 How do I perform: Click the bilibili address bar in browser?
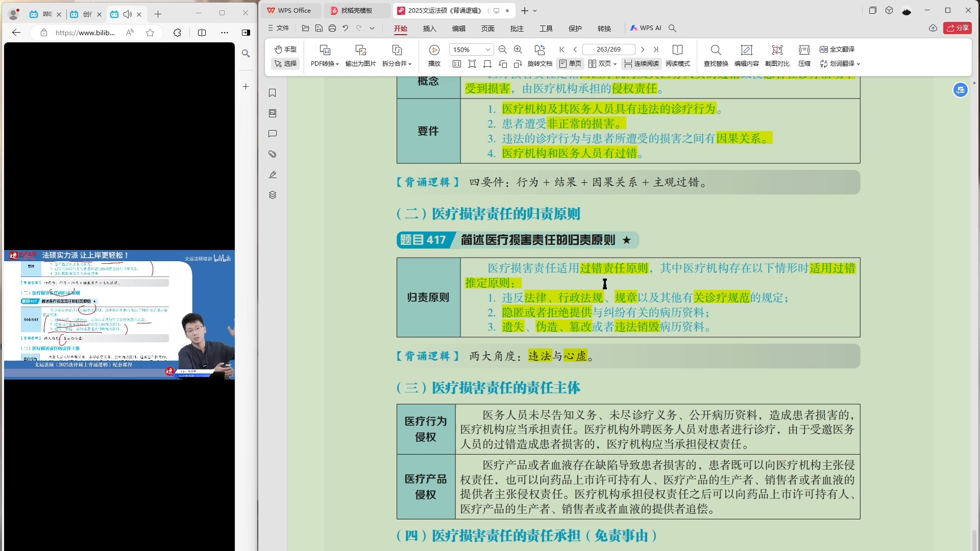tap(85, 33)
